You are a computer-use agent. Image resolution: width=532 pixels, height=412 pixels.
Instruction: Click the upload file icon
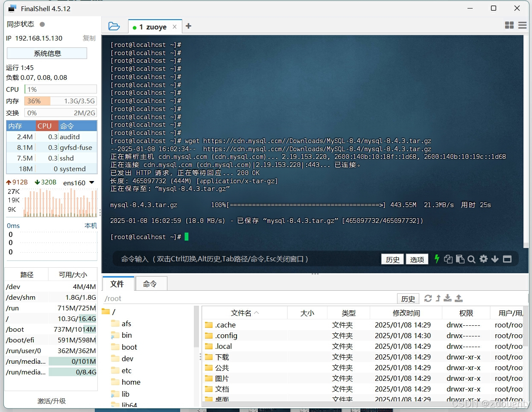point(459,298)
